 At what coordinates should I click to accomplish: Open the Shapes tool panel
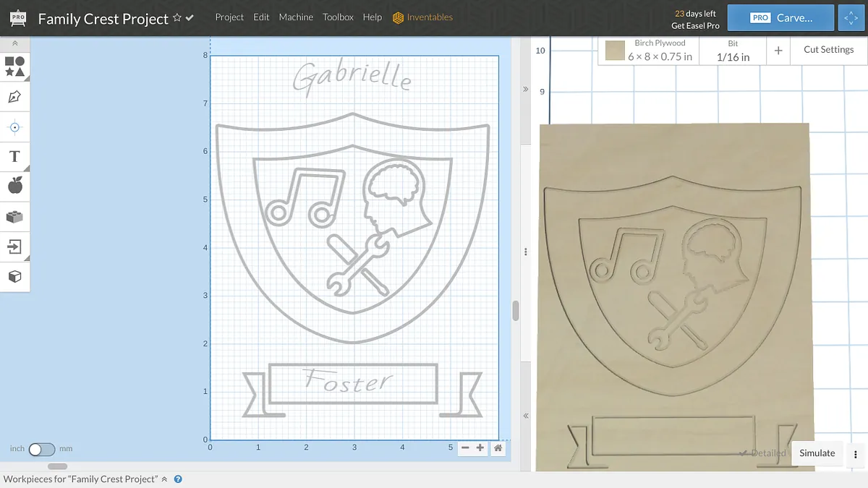15,67
